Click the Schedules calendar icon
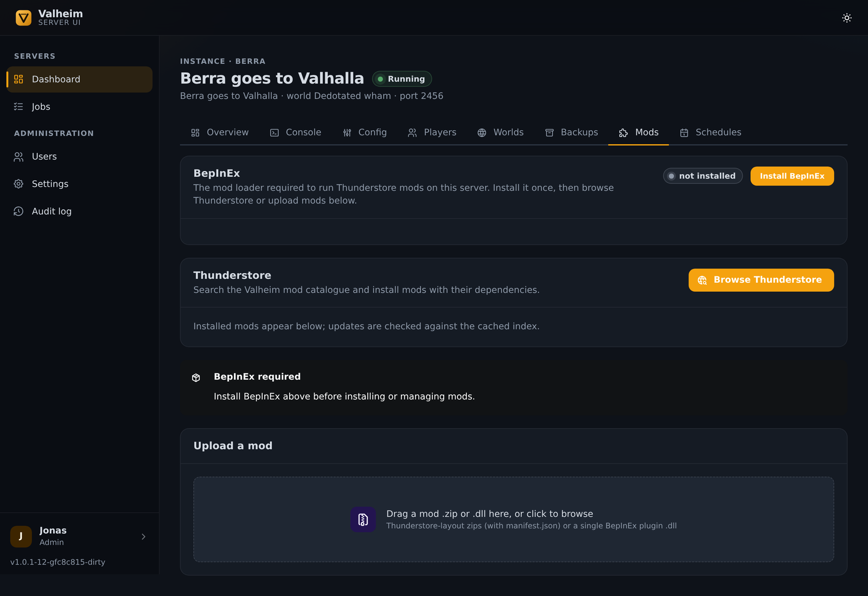The width and height of the screenshot is (868, 596). (x=684, y=133)
